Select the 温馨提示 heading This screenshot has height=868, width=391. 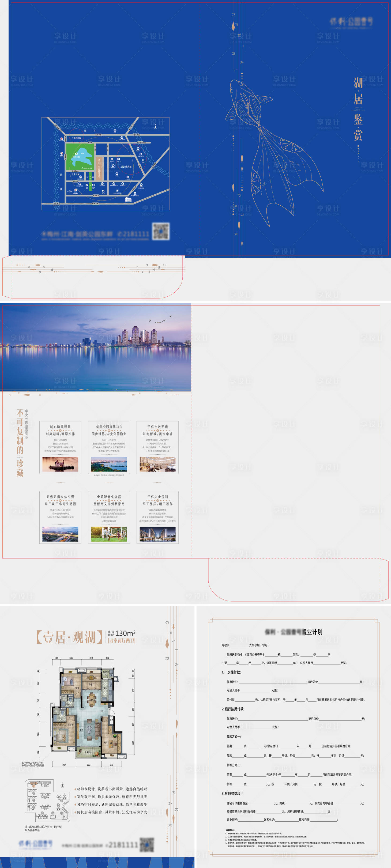[x=230, y=830]
